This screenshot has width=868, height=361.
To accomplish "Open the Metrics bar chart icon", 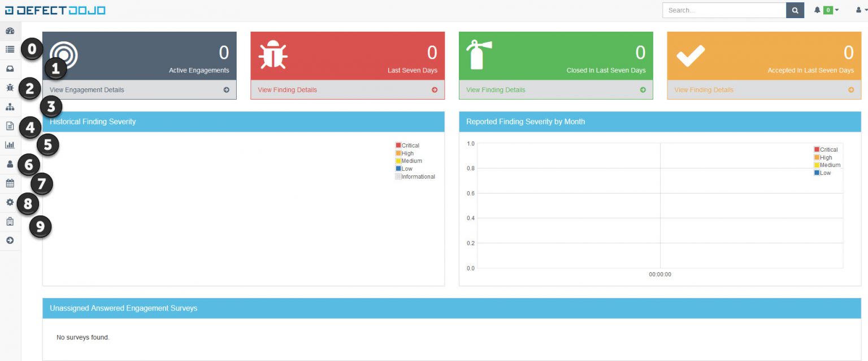I will 9,144.
